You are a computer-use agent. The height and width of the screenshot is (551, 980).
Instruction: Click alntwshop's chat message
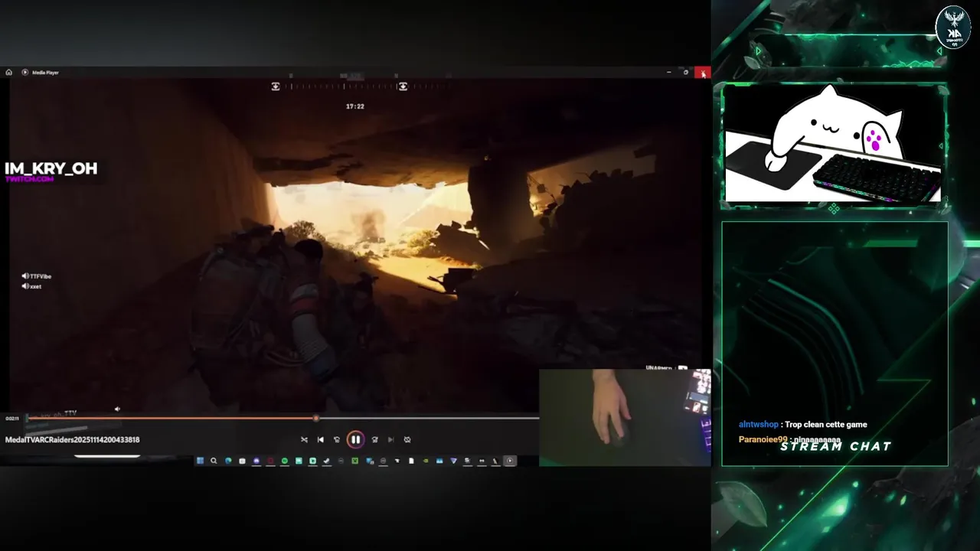[x=802, y=425]
